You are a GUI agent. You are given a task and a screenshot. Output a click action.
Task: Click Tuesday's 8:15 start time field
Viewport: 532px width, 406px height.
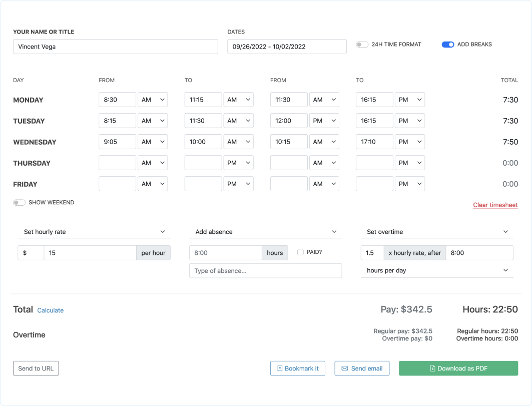tap(117, 120)
